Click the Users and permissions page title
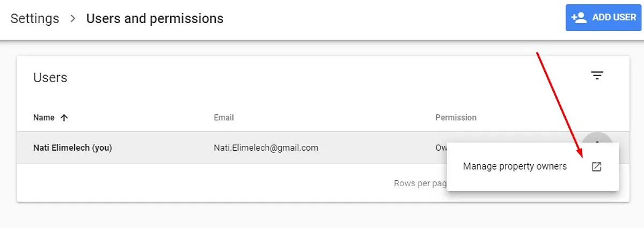The height and width of the screenshot is (228, 644). [x=155, y=18]
